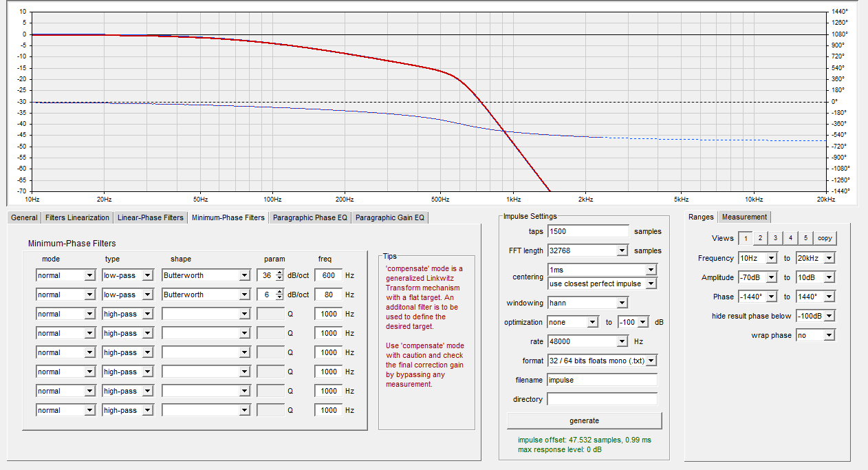868x470 pixels.
Task: Open Frequency minimum 10Hz dropdown
Action: pyautogui.click(x=758, y=258)
